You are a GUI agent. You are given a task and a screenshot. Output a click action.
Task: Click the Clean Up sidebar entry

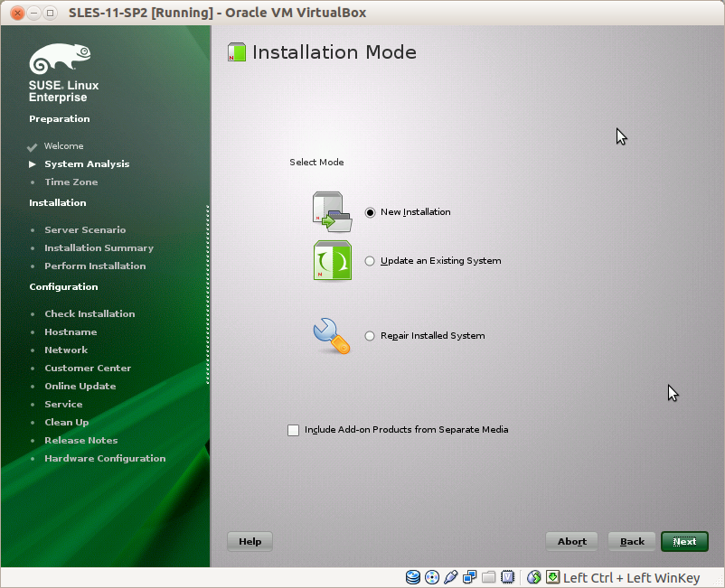[x=67, y=422]
